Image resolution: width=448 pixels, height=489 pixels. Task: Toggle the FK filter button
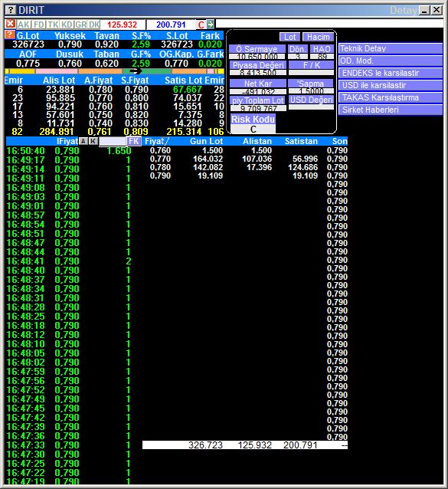point(134,141)
